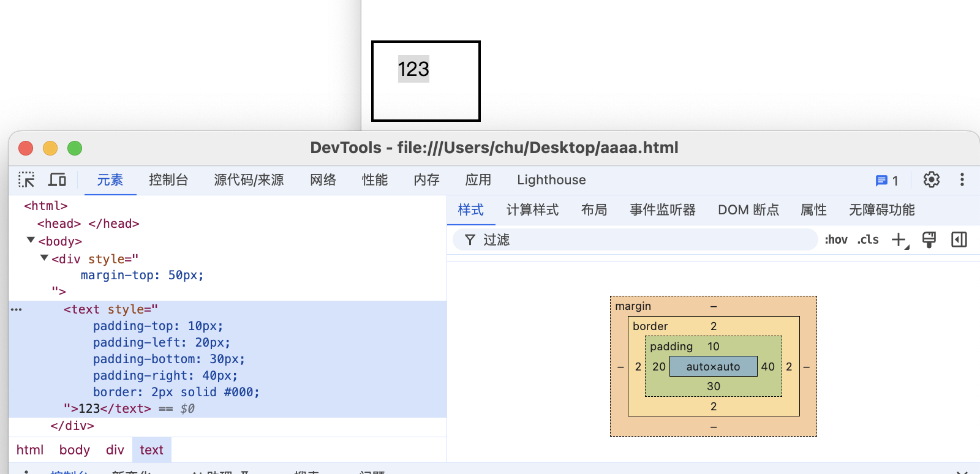The width and height of the screenshot is (980, 474).
Task: Collapse the body element node
Action: 31,241
